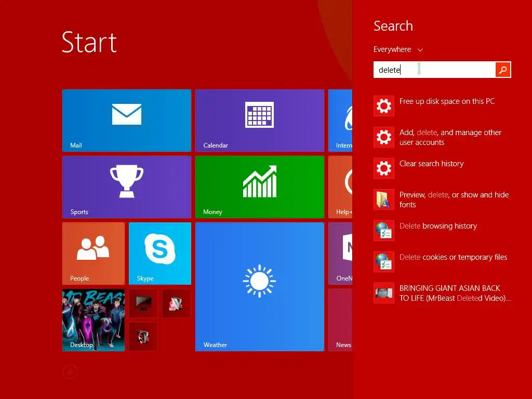
Task: Open the Mail tile
Action: 127,121
